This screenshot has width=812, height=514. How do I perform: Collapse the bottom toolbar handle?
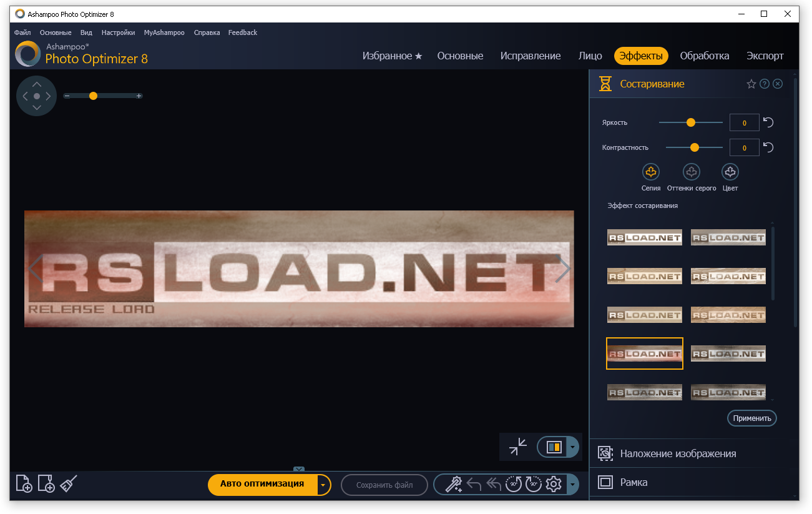click(x=299, y=469)
